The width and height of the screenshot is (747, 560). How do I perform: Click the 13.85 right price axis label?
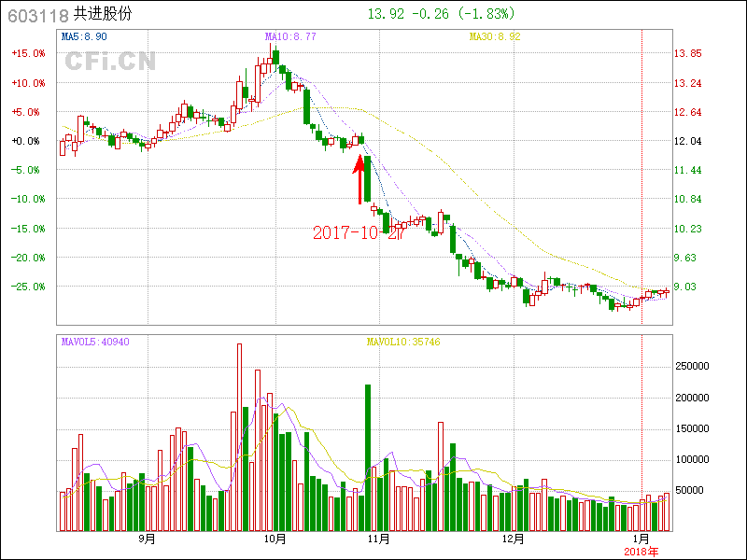click(688, 53)
